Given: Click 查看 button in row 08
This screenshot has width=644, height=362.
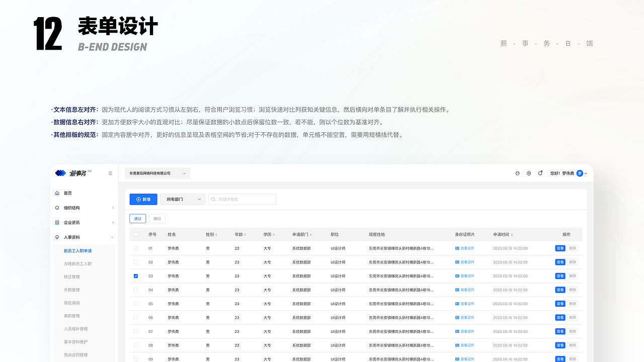Looking at the screenshot, I should pyautogui.click(x=560, y=345).
